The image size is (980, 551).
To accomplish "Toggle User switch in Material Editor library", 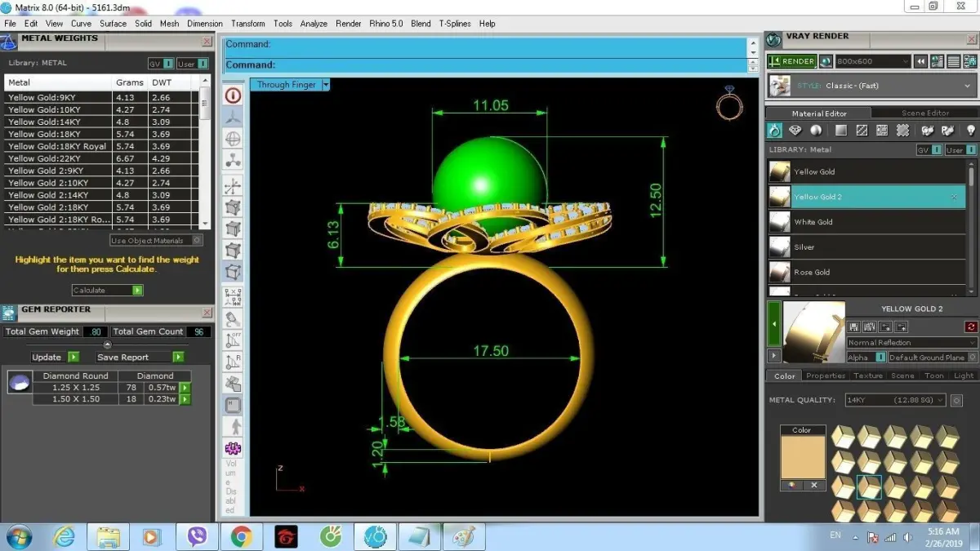I will pos(961,150).
